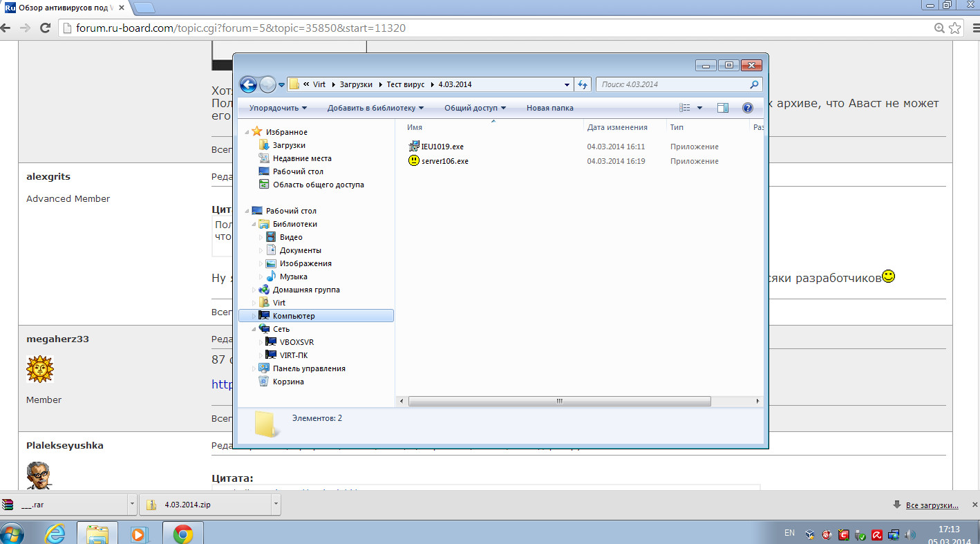Click the Explorer search field
Viewport: 980px width, 544px height.
(x=672, y=84)
